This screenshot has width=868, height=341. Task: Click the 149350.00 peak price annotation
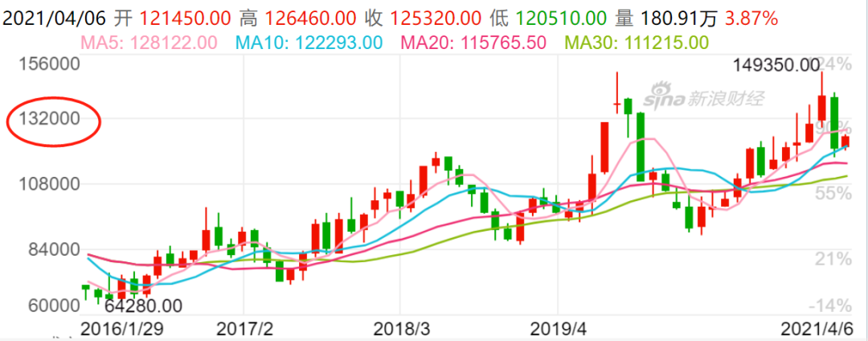(x=776, y=64)
